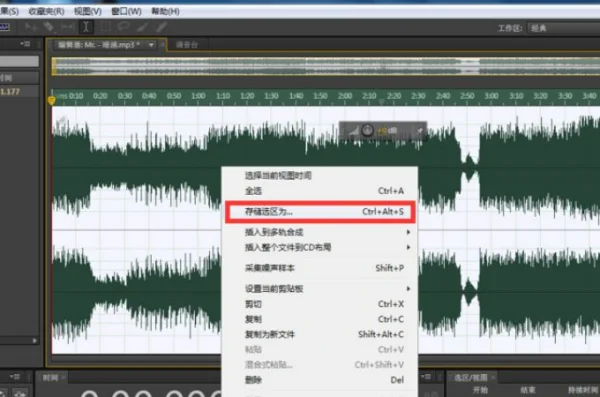
Task: Click the 1:00 mark on timeline ruler
Action: coord(198,96)
